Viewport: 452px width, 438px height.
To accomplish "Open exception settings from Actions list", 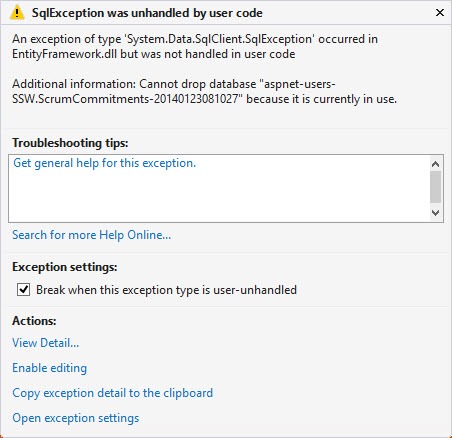I will [76, 418].
